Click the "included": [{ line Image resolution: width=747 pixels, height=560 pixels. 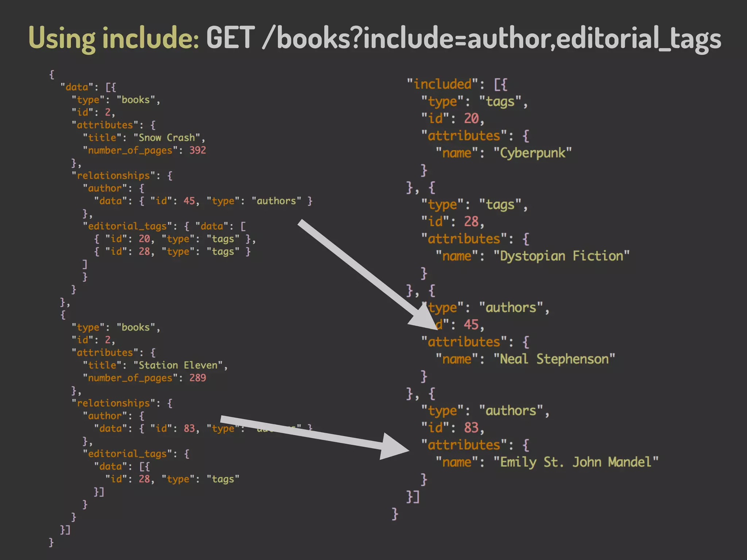click(x=457, y=84)
